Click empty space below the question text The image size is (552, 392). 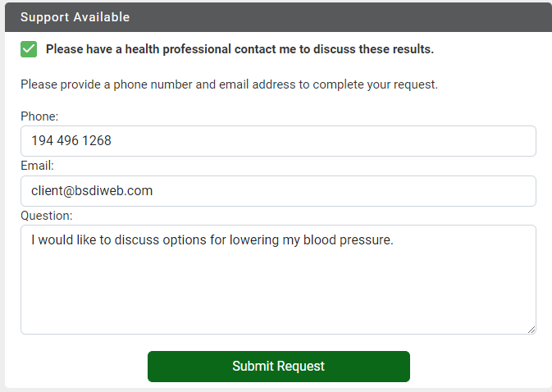pos(278,295)
